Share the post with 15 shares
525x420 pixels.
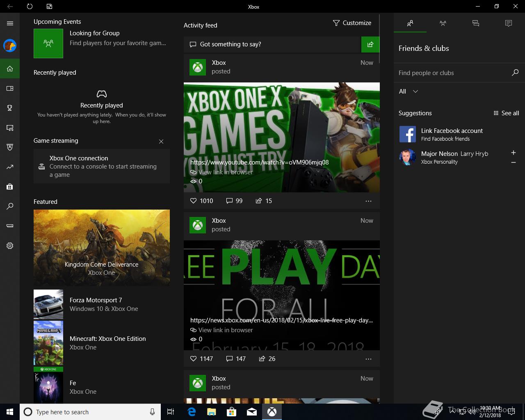pos(264,201)
